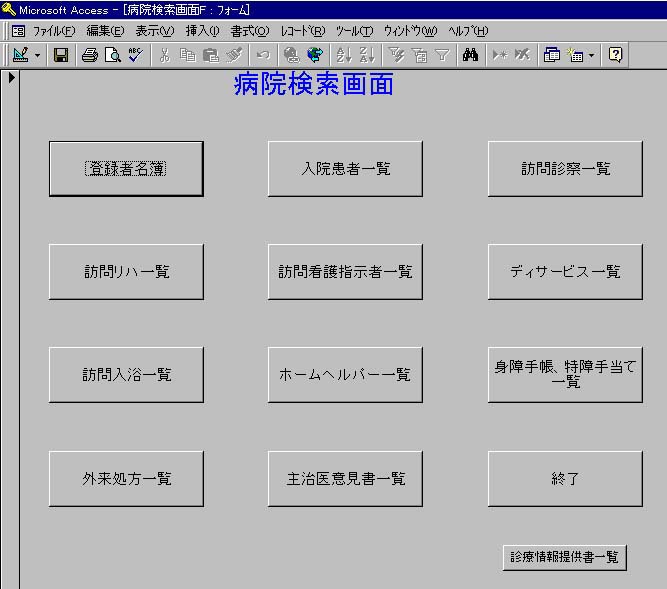Run the ABC spelling check icon

tap(135, 55)
